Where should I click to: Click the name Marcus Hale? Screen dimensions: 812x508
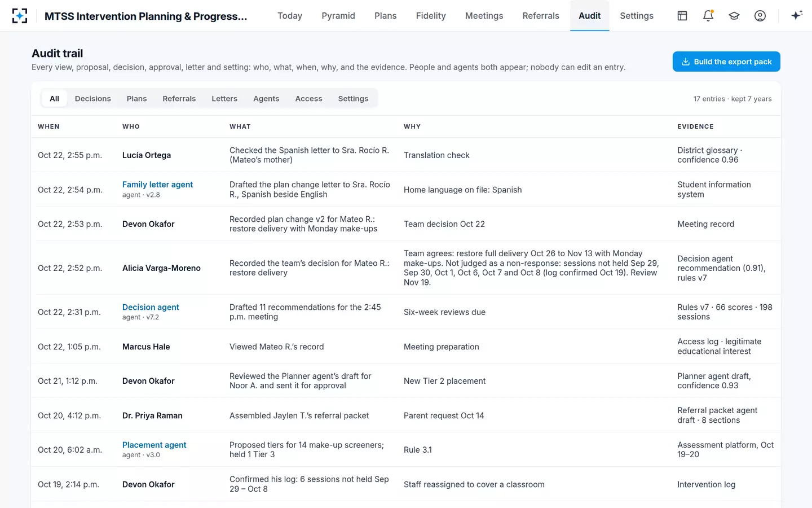pyautogui.click(x=146, y=347)
